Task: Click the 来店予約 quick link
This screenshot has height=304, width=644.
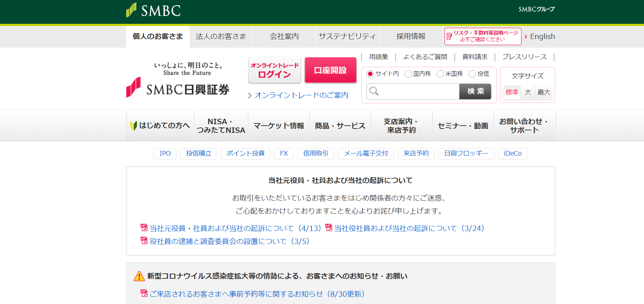Action: 416,153
